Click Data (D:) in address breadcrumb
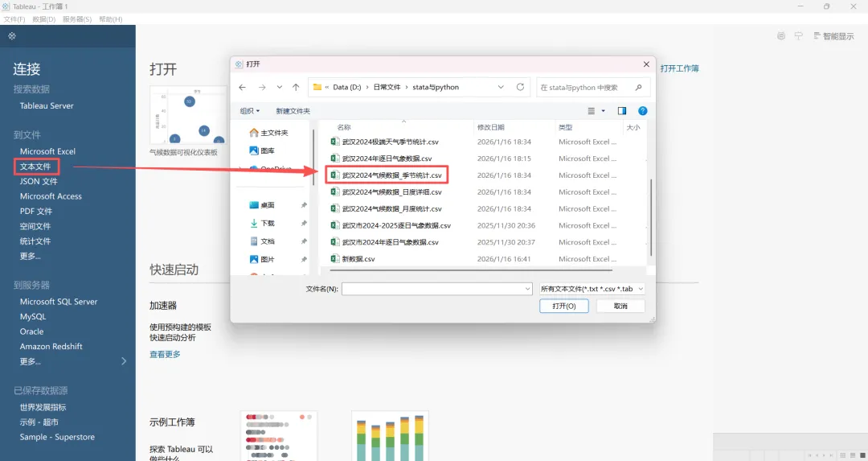Viewport: 868px width, 461px height. coord(346,87)
